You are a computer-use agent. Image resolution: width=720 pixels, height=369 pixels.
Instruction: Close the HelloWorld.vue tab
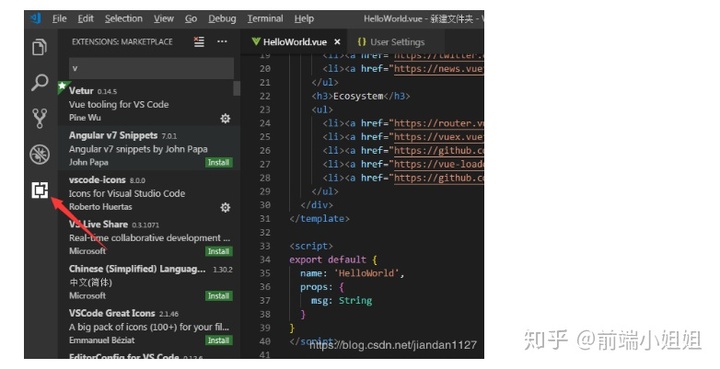tap(337, 42)
